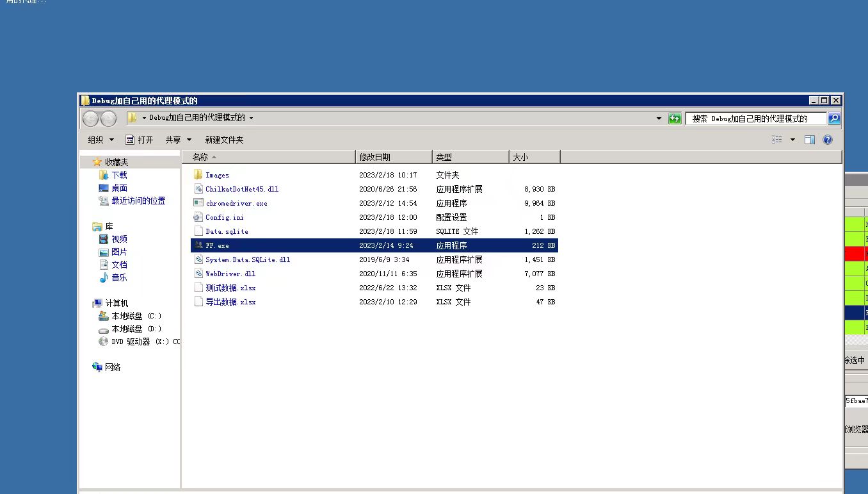Click the 收藏夹 star icon
Viewport: 868px width, 494px height.
(97, 162)
